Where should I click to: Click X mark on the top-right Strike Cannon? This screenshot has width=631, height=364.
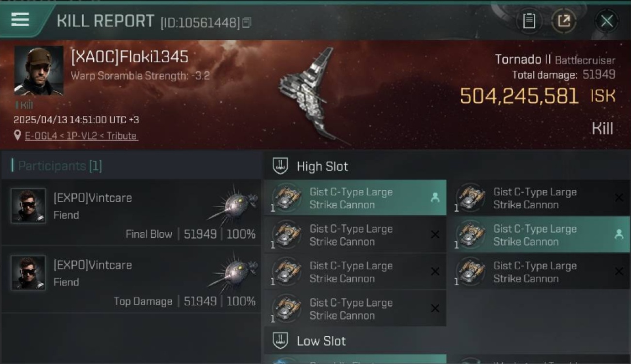[619, 198]
